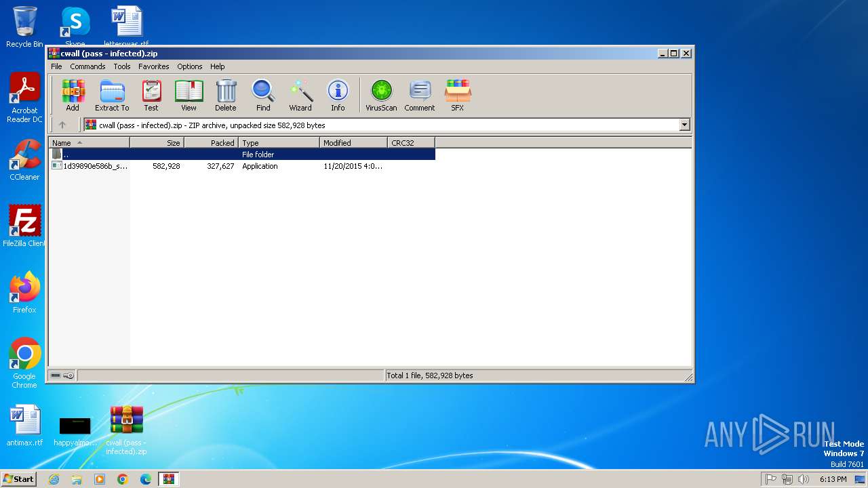Viewport: 868px width, 488px height.
Task: Open the View file tool
Action: [x=189, y=95]
